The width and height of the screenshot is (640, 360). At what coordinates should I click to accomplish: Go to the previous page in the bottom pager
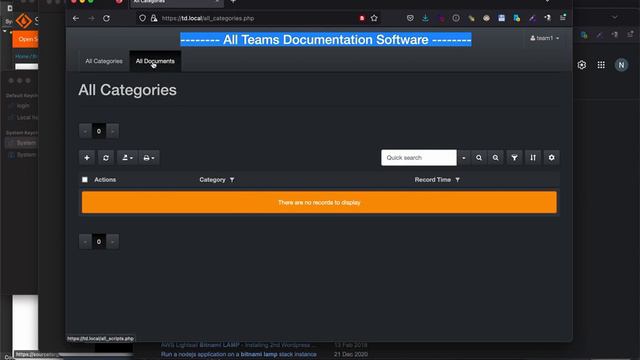pos(85,242)
